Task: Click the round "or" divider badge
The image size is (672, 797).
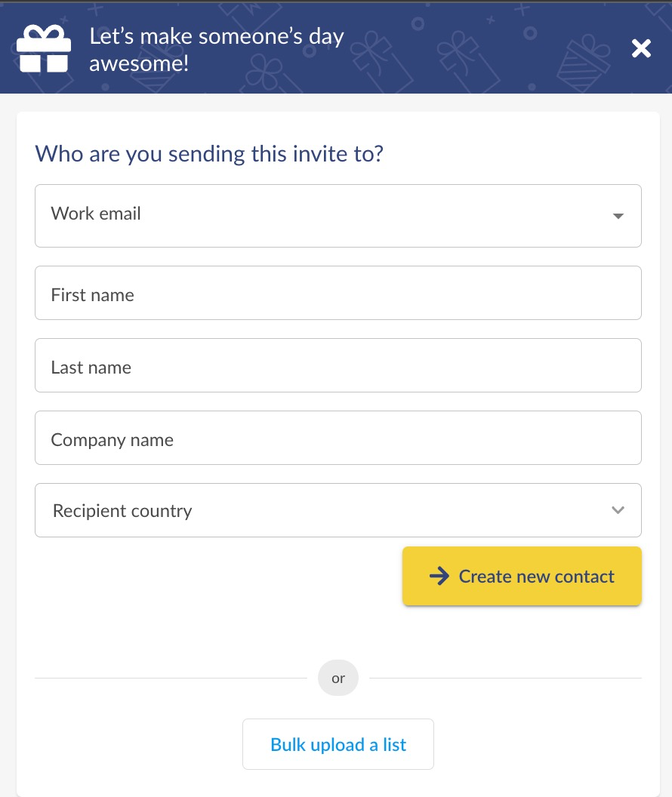Action: [338, 678]
